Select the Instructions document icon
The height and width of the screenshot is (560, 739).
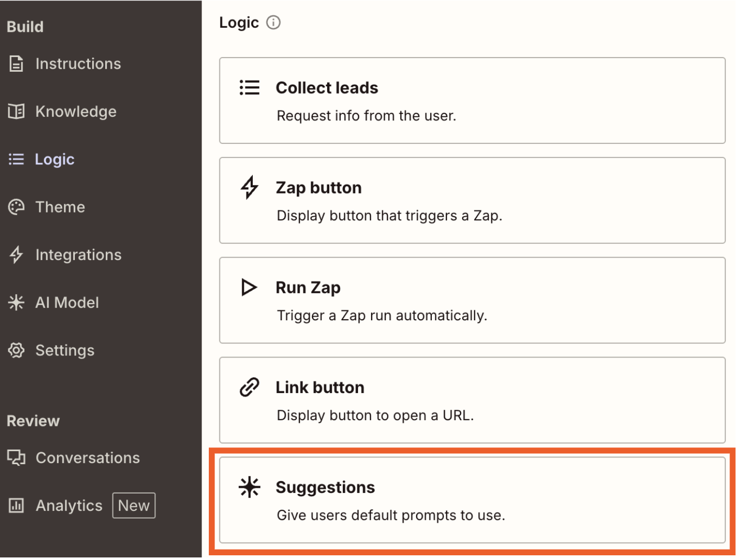(16, 63)
